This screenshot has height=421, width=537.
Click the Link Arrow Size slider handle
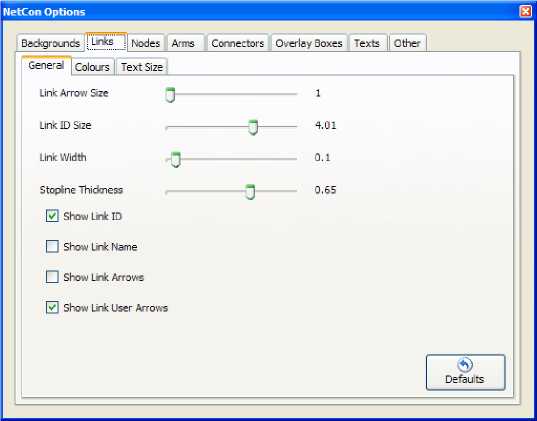[170, 95]
